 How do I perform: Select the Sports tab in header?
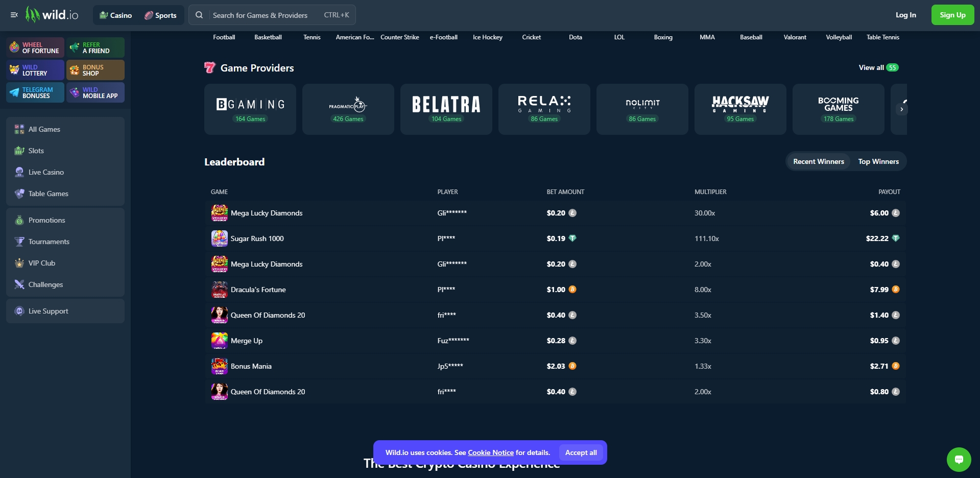tap(160, 15)
